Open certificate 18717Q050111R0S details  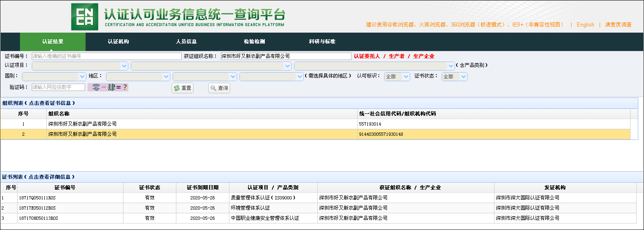37,198
